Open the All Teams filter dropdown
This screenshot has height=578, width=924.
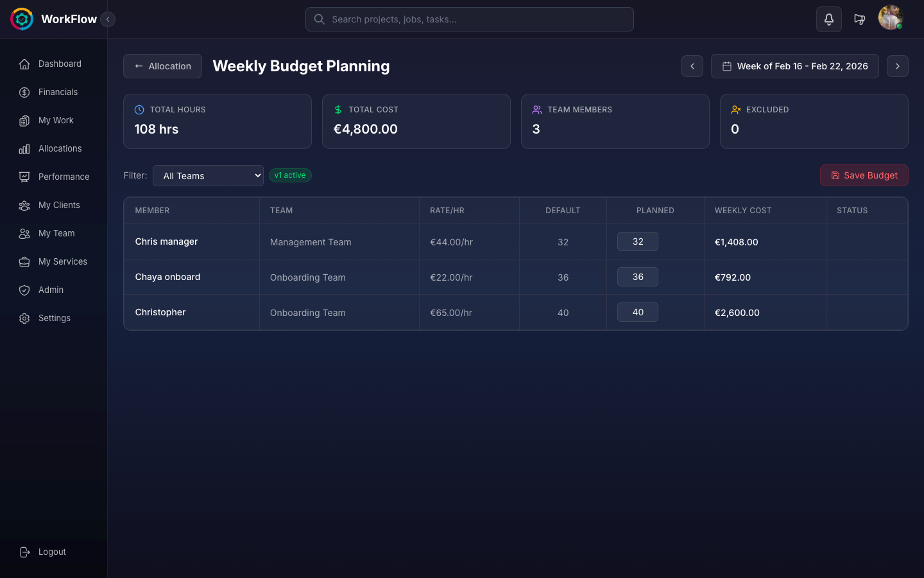pyautogui.click(x=208, y=175)
